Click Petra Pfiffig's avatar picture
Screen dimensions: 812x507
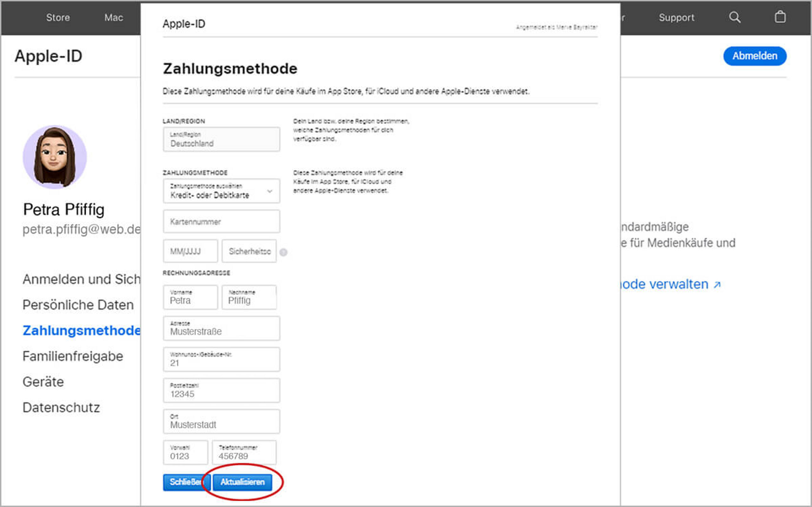tap(55, 157)
